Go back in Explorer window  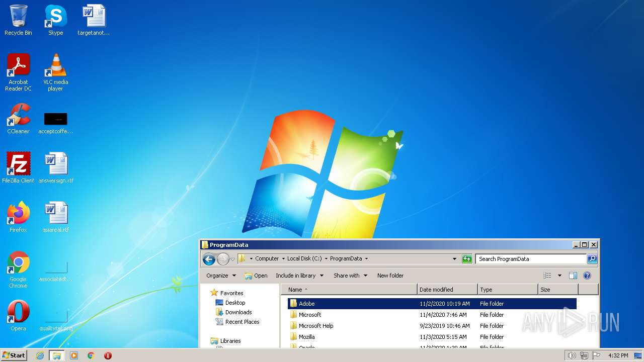(x=209, y=259)
